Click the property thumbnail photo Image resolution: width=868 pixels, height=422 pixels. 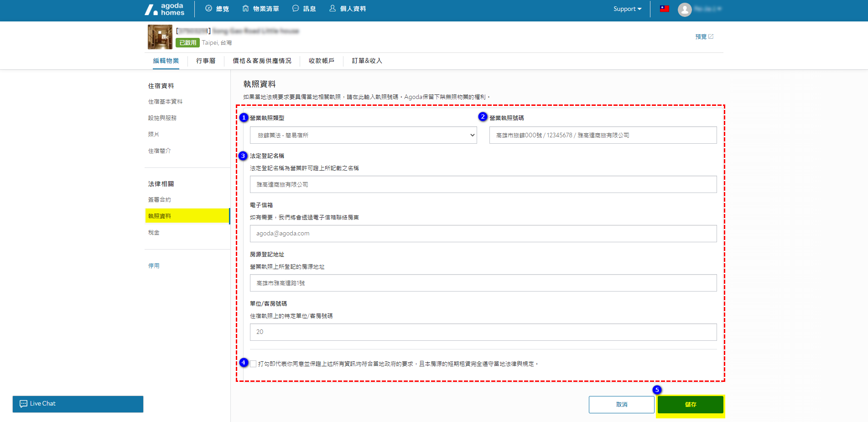160,37
